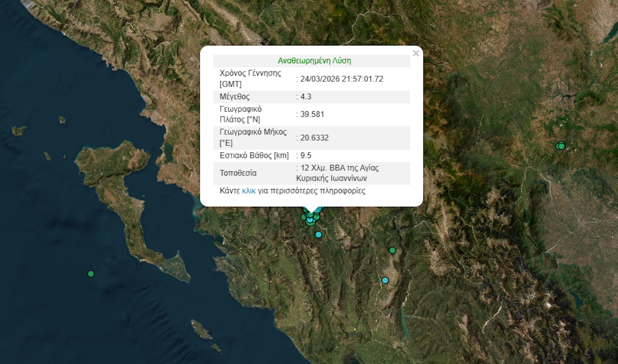Open the κλικ link for more information

pos(249,190)
